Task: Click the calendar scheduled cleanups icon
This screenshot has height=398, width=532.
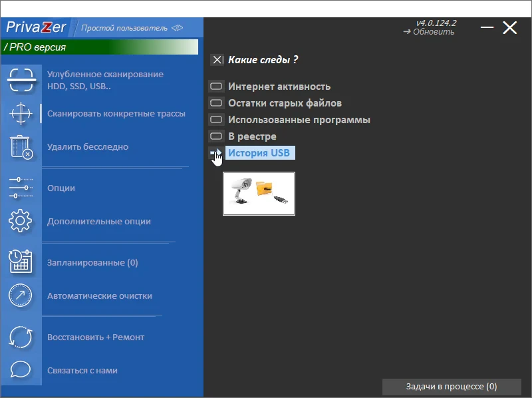Action: tap(21, 262)
